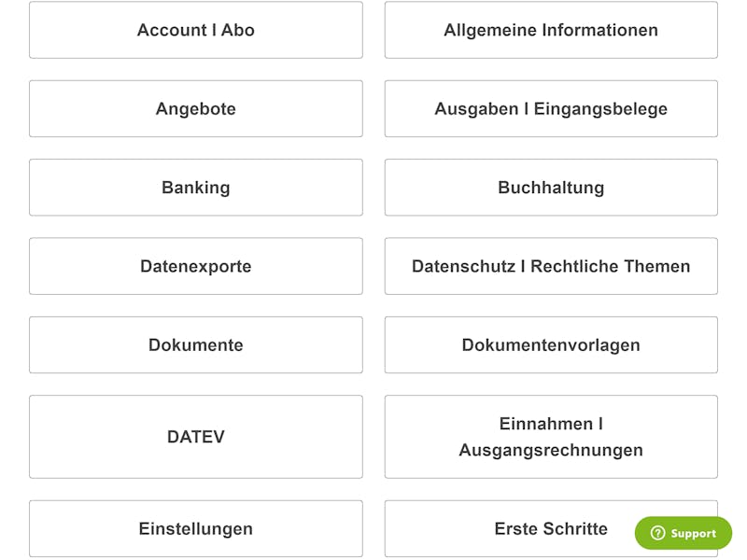Click the question mark icon in Support
Screen dimensions: 747x560
(x=657, y=533)
